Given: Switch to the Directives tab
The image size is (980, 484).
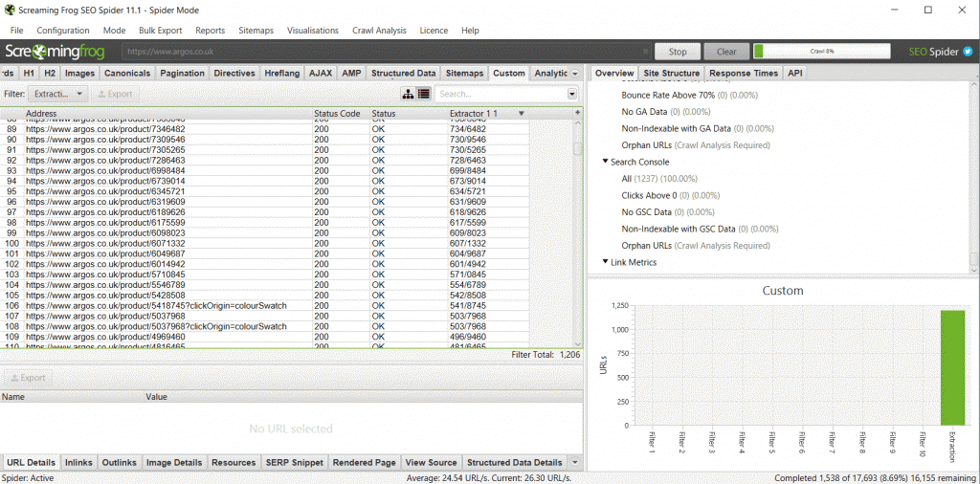Looking at the screenshot, I should (x=234, y=73).
